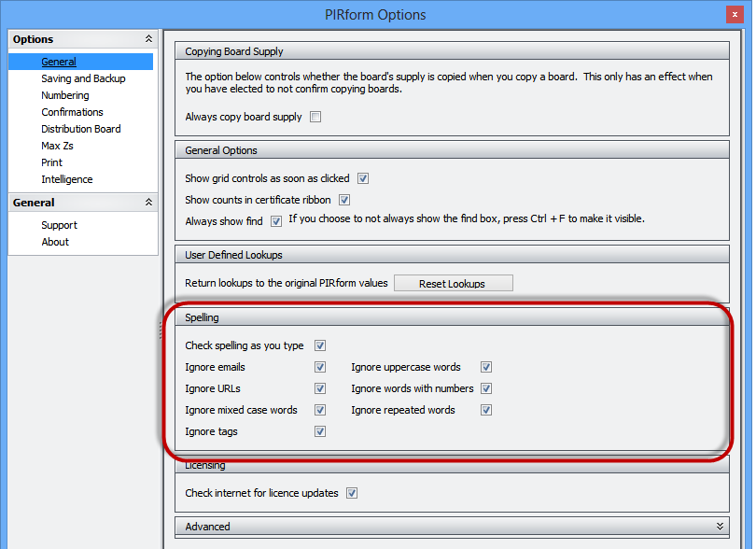This screenshot has width=756, height=549.
Task: Open the Support page
Action: point(59,225)
